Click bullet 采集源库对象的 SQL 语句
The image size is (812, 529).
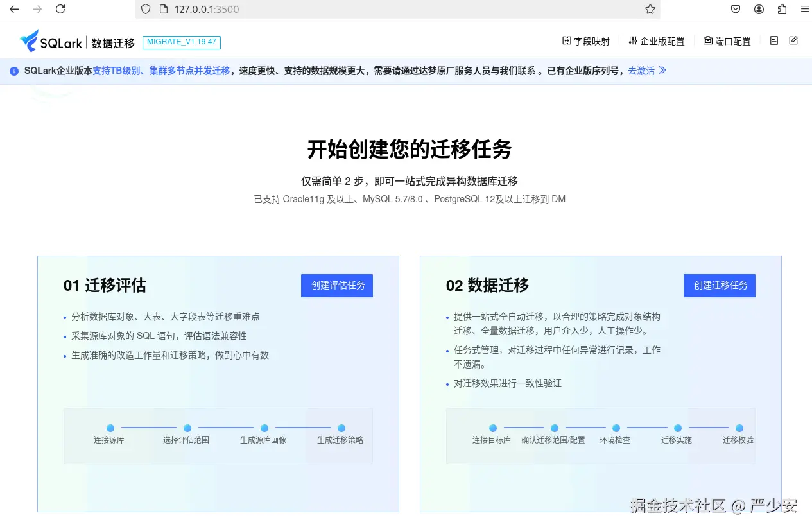coord(159,336)
